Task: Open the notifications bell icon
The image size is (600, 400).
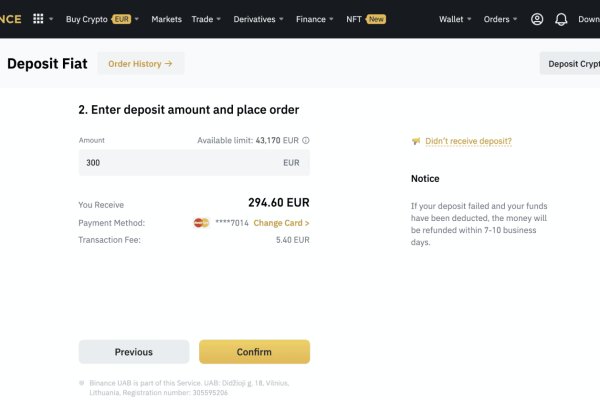Action: pyautogui.click(x=561, y=19)
